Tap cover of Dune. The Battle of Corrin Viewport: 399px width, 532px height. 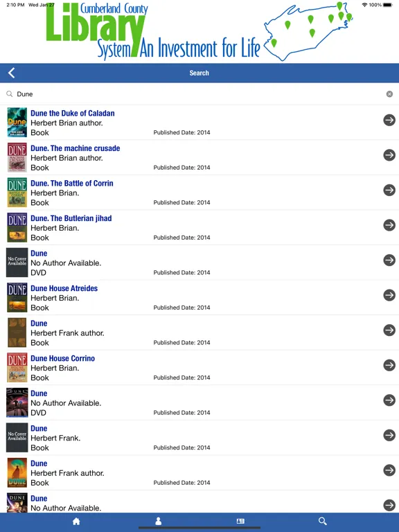point(17,193)
